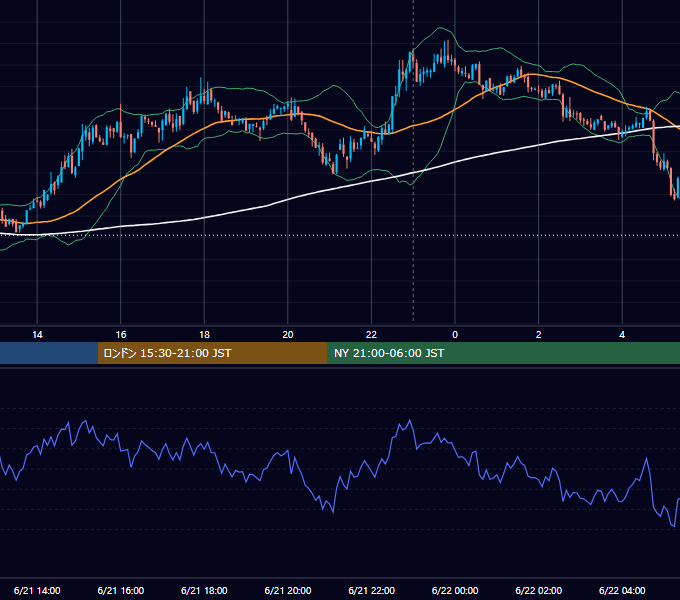Click the 6/21 22:00 date label
Image resolution: width=680 pixels, height=600 pixels.
371,590
